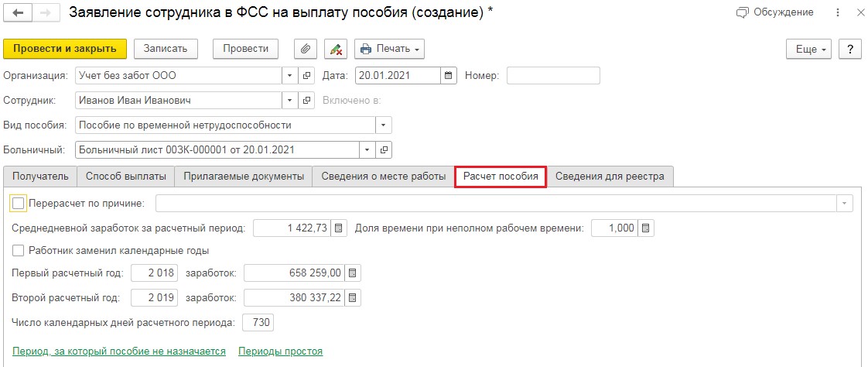The width and height of the screenshot is (868, 367).
Task: Click the Включено в: label
Action: coord(351,101)
